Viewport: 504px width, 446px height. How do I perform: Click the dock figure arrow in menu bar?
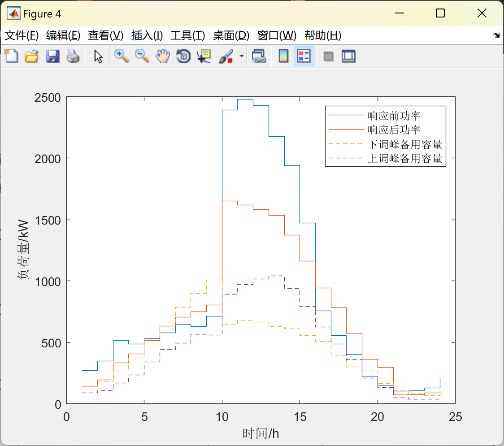[x=496, y=35]
